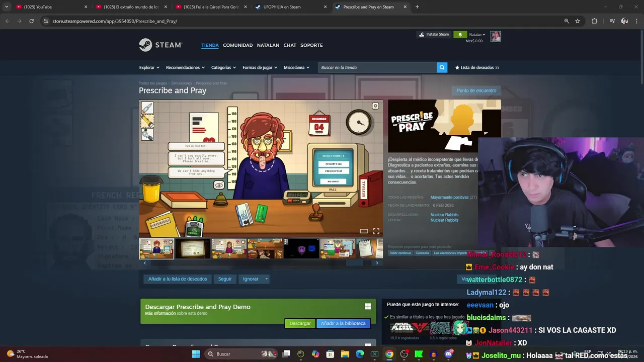The image size is (644, 362).
Task: Open Google Chrome in the taskbar
Action: click(x=389, y=354)
